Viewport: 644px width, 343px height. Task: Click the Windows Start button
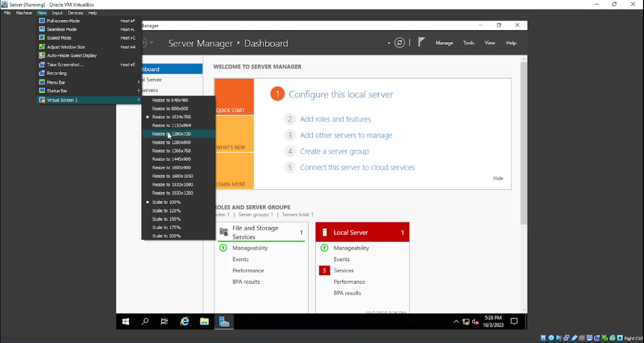126,322
